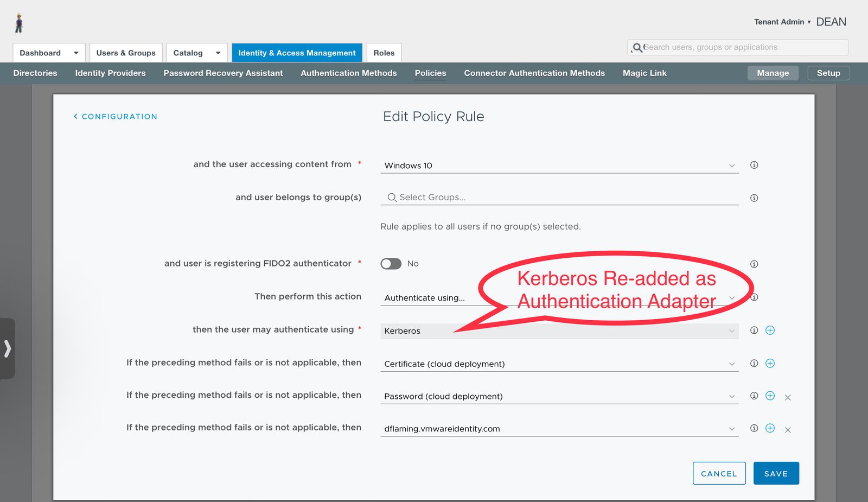Viewport: 868px width, 502px height.
Task: Save the policy rule
Action: pyautogui.click(x=776, y=473)
